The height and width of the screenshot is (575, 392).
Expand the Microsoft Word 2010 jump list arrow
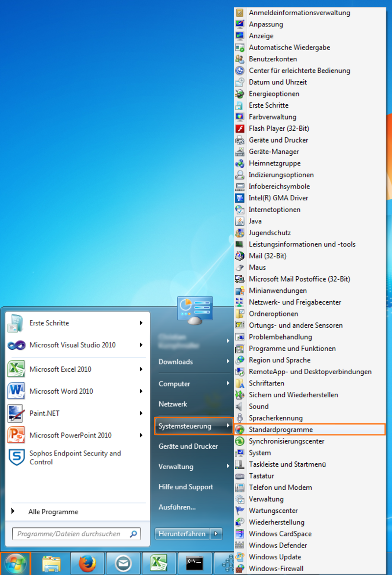pyautogui.click(x=141, y=391)
